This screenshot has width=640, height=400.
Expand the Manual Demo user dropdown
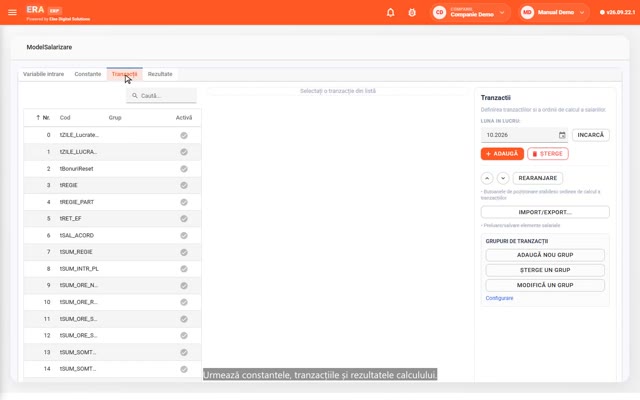pos(582,13)
